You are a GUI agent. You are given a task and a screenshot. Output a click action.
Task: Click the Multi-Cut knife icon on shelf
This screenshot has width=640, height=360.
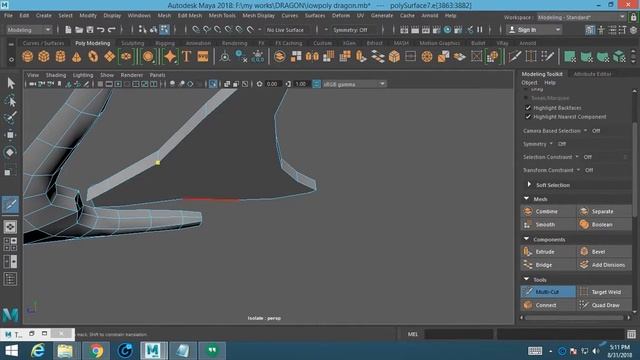click(x=515, y=56)
